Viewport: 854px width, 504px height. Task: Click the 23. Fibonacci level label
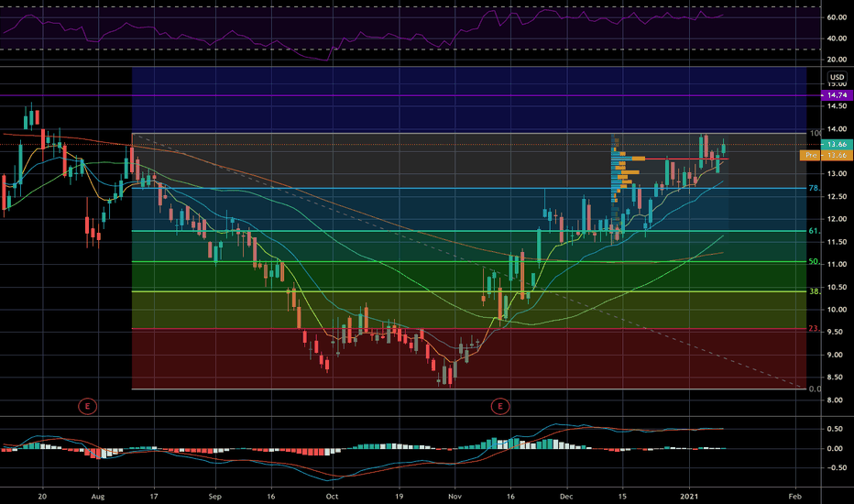click(814, 329)
